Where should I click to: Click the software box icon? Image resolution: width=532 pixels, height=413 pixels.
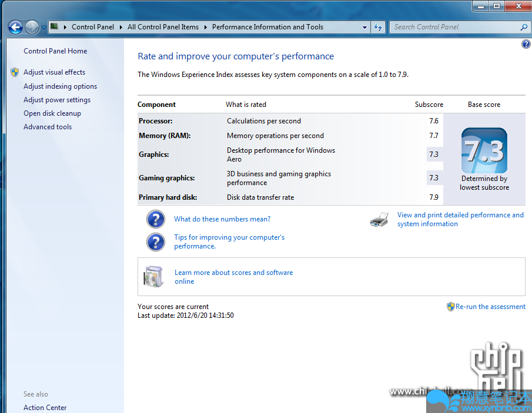[x=153, y=277]
